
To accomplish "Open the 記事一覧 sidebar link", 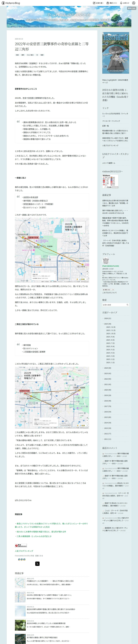I will (105, 126).
